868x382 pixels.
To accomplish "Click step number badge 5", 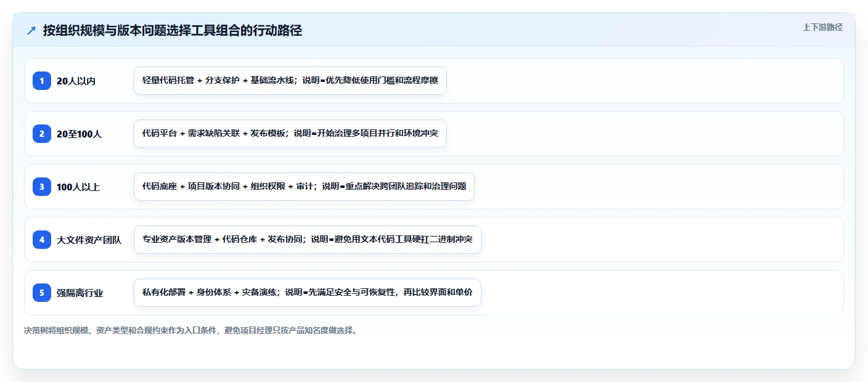I will pyautogui.click(x=42, y=293).
